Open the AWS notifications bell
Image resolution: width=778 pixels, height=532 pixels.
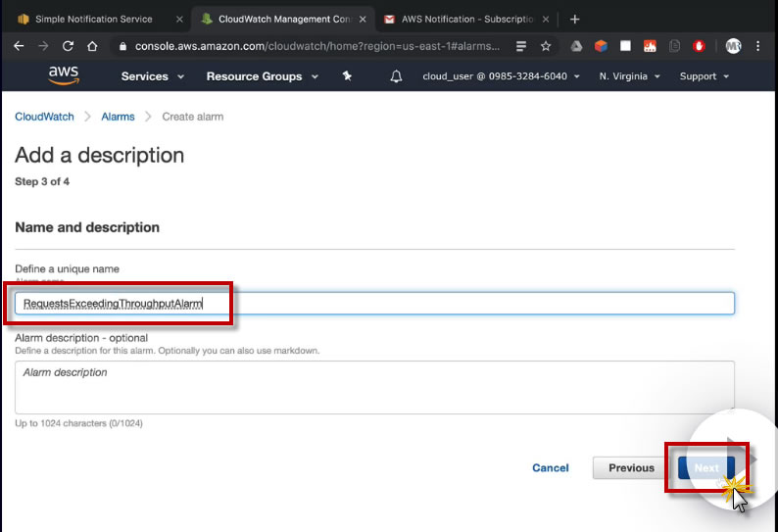(x=396, y=76)
